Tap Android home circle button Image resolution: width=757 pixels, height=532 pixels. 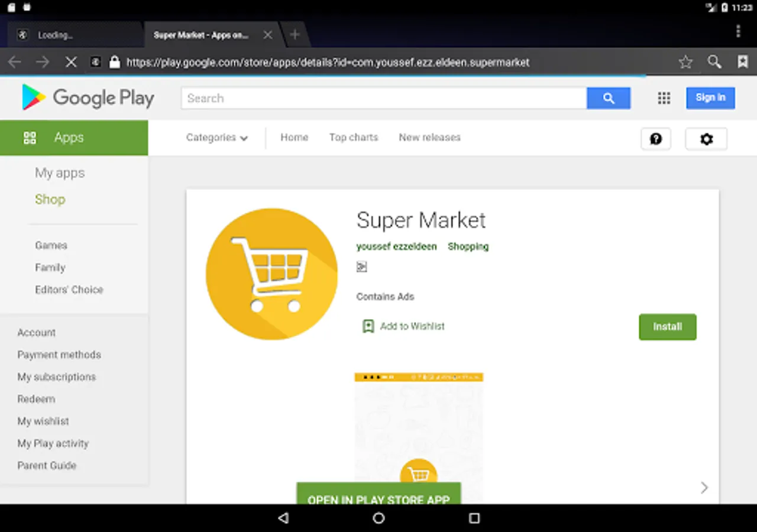tap(378, 518)
